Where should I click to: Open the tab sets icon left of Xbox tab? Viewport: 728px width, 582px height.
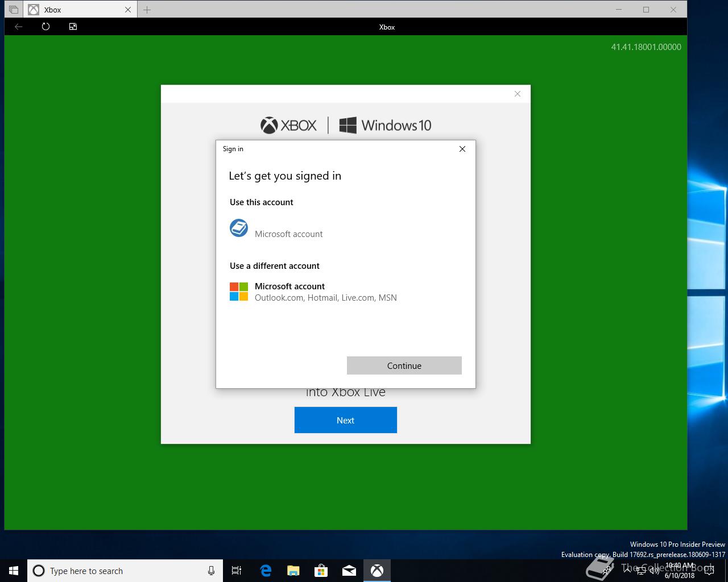pos(13,10)
